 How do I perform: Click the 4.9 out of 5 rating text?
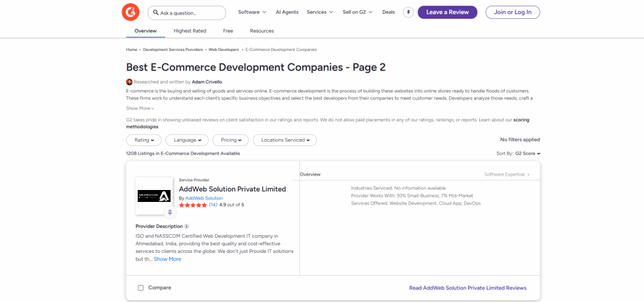[x=231, y=204]
